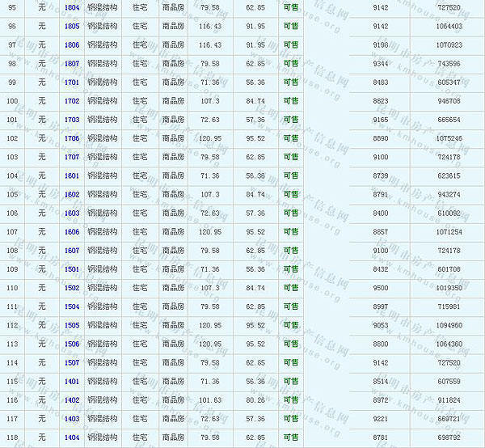Select the area value 101.63 cell

[209, 400]
